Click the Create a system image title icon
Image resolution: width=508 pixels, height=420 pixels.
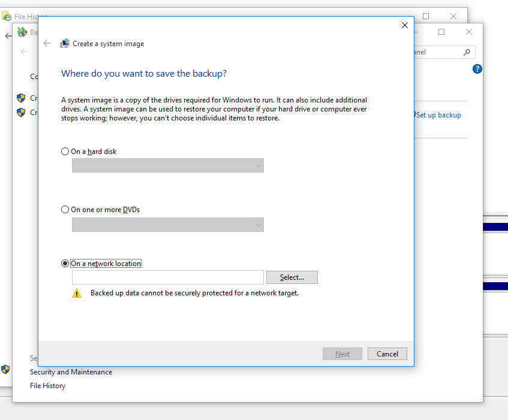(65, 44)
